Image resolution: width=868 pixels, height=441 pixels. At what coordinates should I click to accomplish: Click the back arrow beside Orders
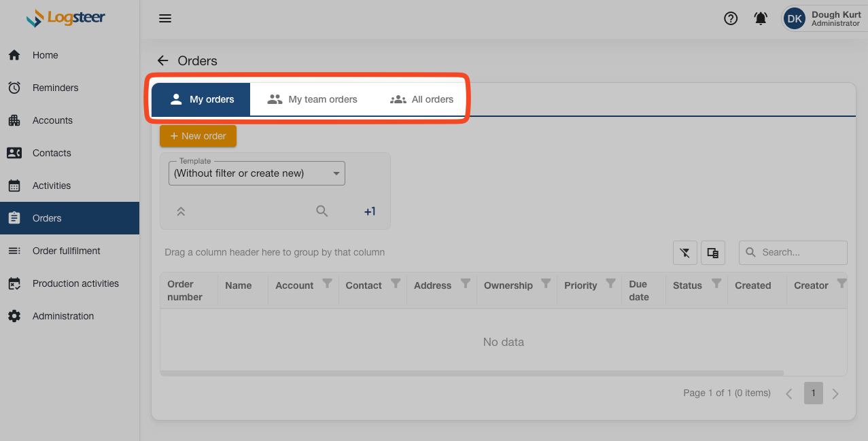pos(162,60)
